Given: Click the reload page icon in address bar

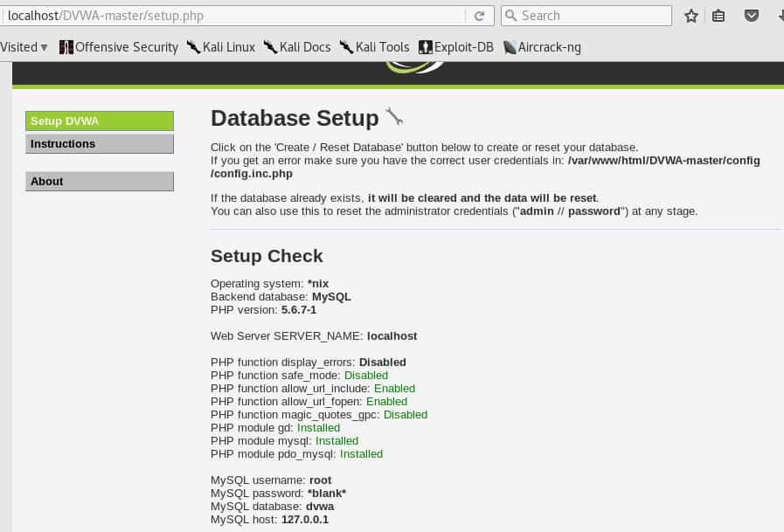Looking at the screenshot, I should point(479,16).
